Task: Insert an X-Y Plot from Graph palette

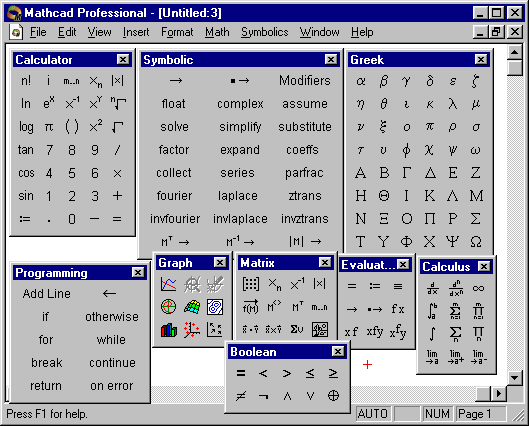Action: (x=169, y=284)
